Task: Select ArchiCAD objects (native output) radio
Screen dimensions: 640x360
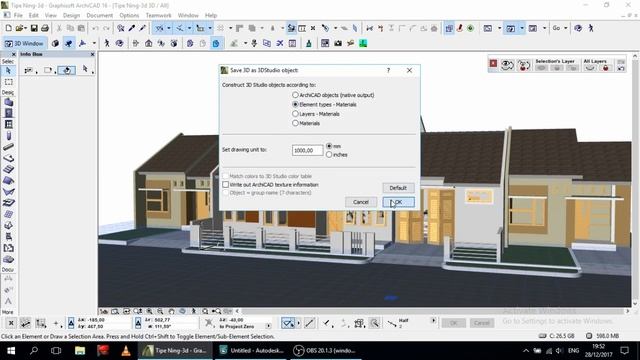Action: [x=295, y=95]
